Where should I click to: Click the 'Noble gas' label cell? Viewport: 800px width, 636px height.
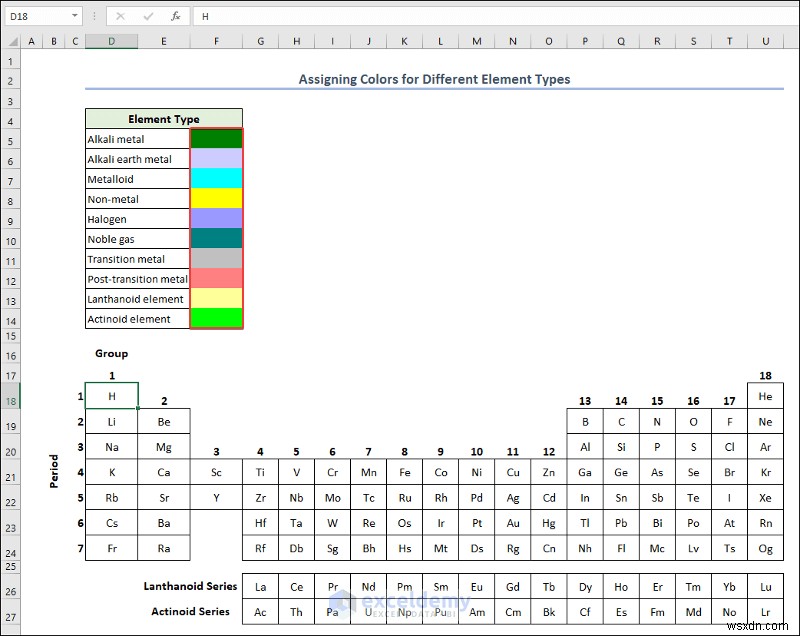pyautogui.click(x=137, y=239)
